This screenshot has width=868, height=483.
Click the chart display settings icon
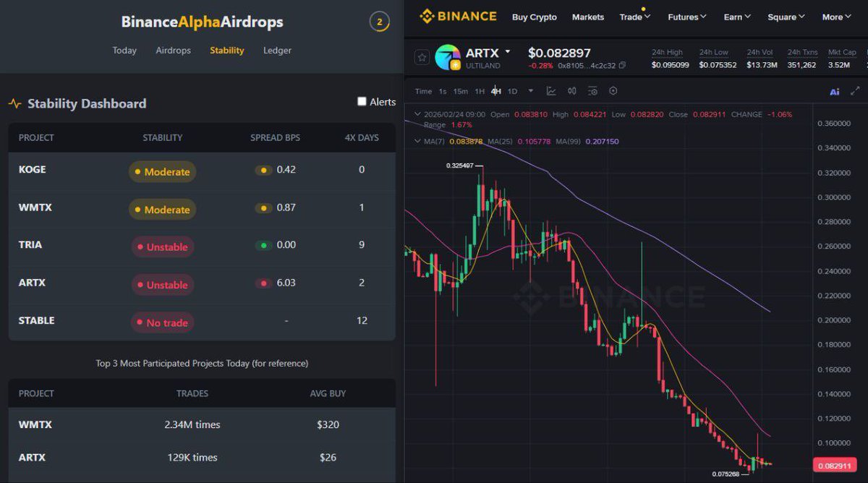(x=592, y=91)
